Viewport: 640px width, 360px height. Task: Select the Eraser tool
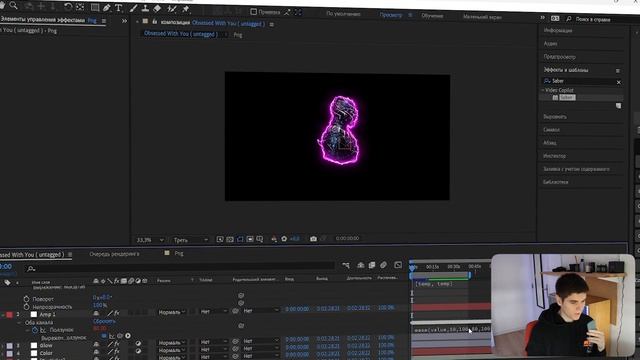(157, 8)
